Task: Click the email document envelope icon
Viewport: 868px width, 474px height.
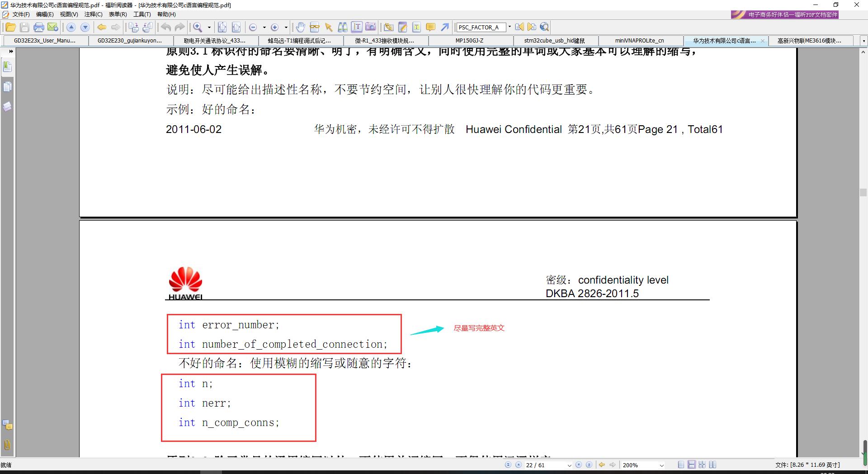Action: tap(53, 27)
